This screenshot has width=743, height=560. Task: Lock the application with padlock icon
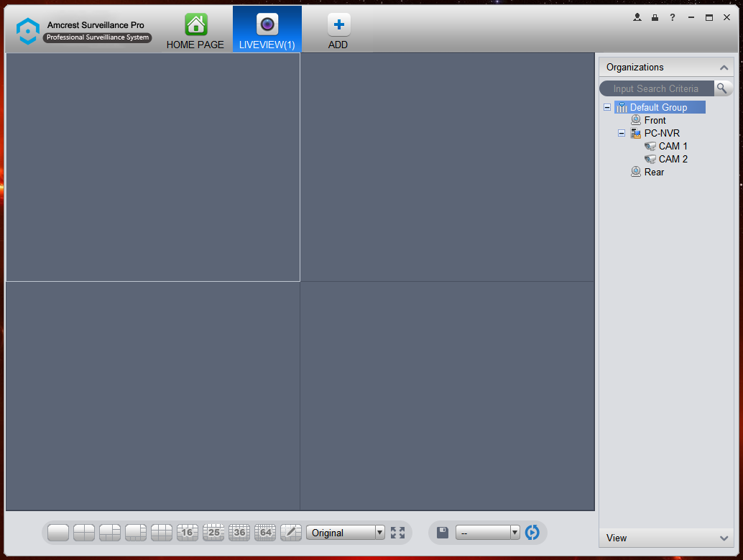pos(655,17)
